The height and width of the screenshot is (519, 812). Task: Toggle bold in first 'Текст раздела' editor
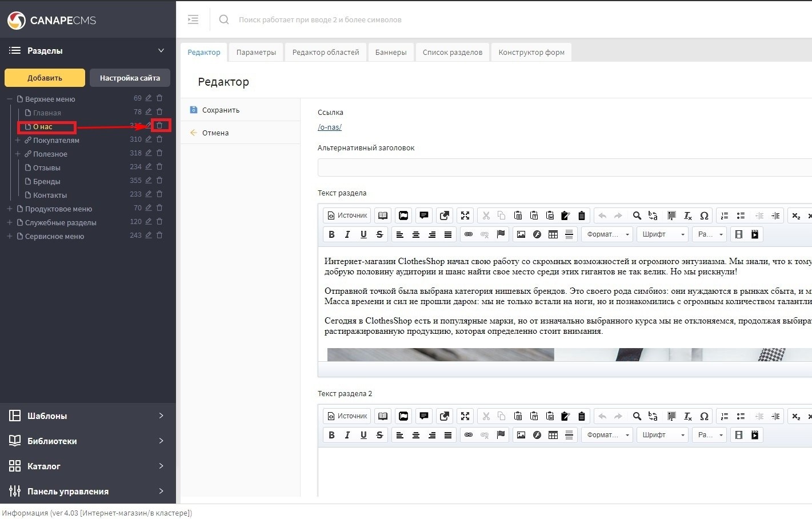click(331, 234)
